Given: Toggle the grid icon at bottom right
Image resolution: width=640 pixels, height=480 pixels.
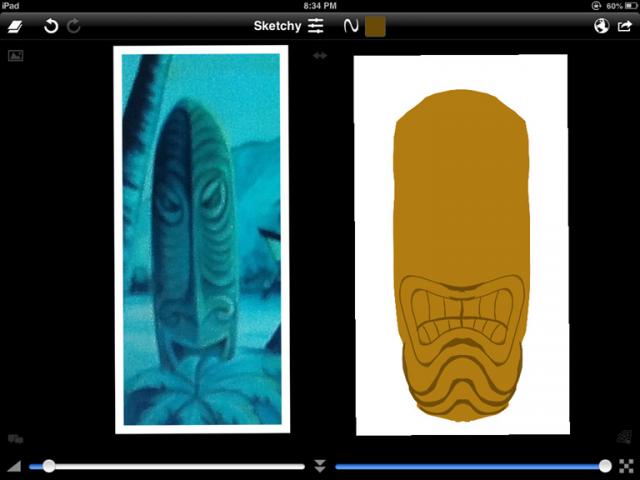Looking at the screenshot, I should pos(624,436).
